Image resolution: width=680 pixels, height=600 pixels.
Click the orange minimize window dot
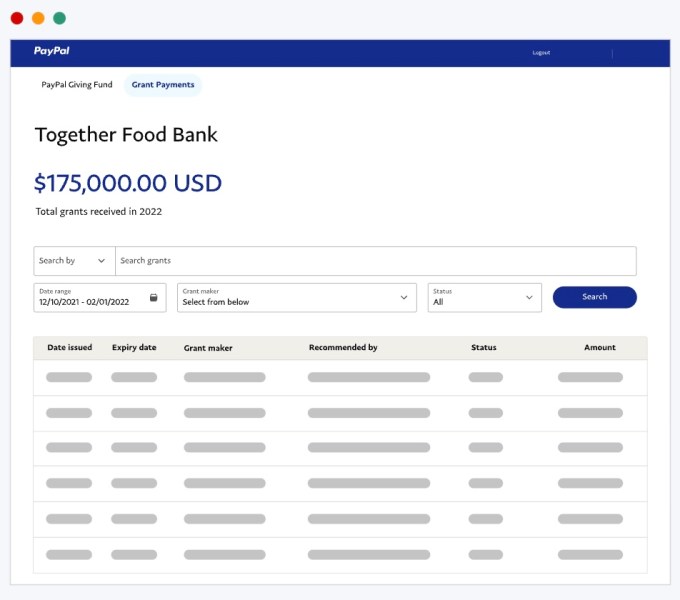click(38, 18)
